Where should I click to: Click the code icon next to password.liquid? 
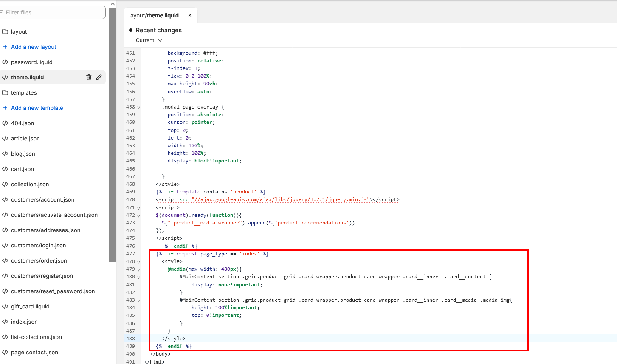pos(5,62)
